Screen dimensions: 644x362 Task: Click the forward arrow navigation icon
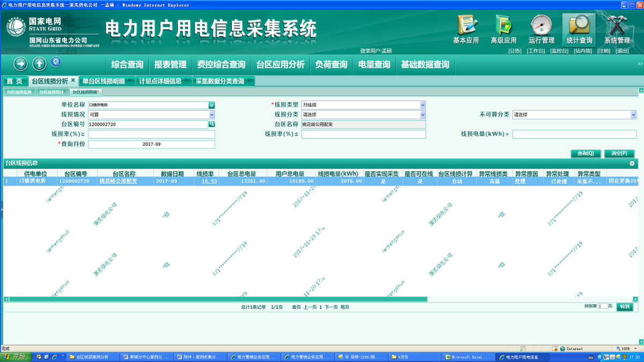[x=20, y=64]
